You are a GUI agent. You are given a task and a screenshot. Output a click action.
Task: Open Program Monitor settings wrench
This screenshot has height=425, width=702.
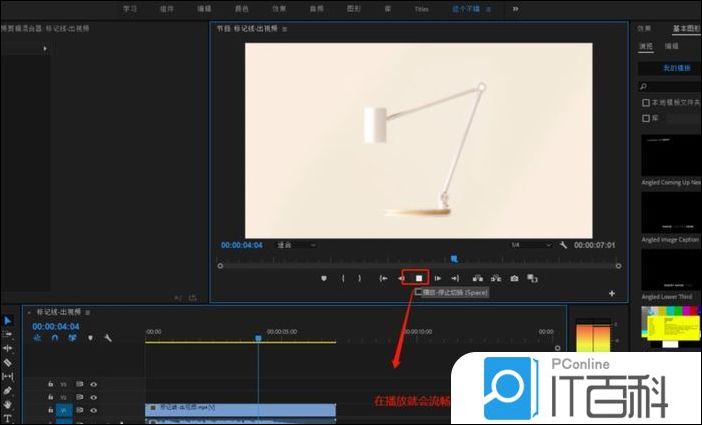click(564, 245)
